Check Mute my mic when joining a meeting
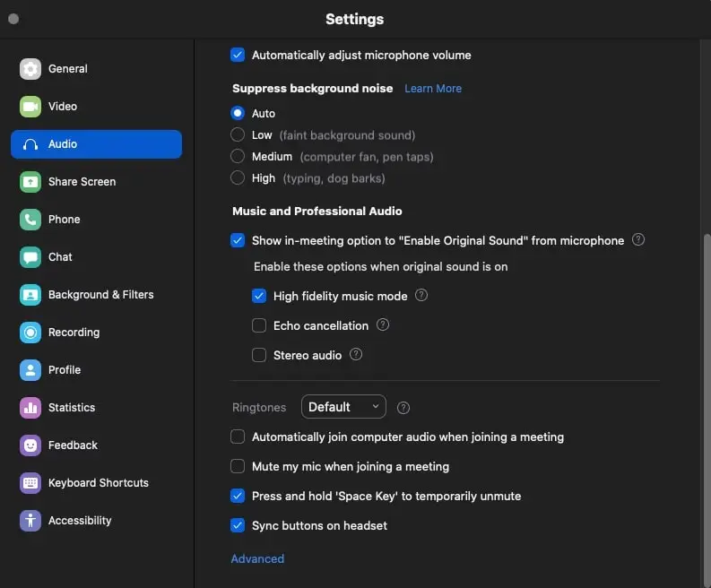Image resolution: width=711 pixels, height=588 pixels. [x=238, y=466]
